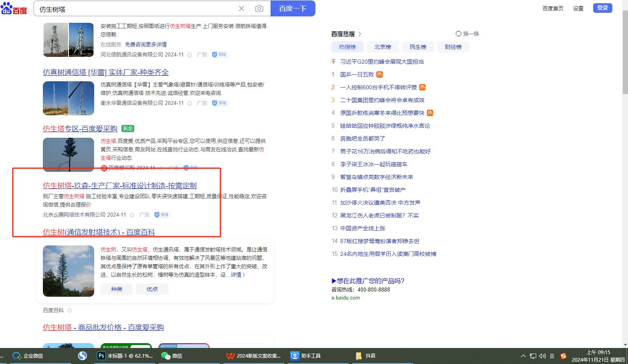
Task: Toggle the 英 input language indicator
Action: pos(552,356)
